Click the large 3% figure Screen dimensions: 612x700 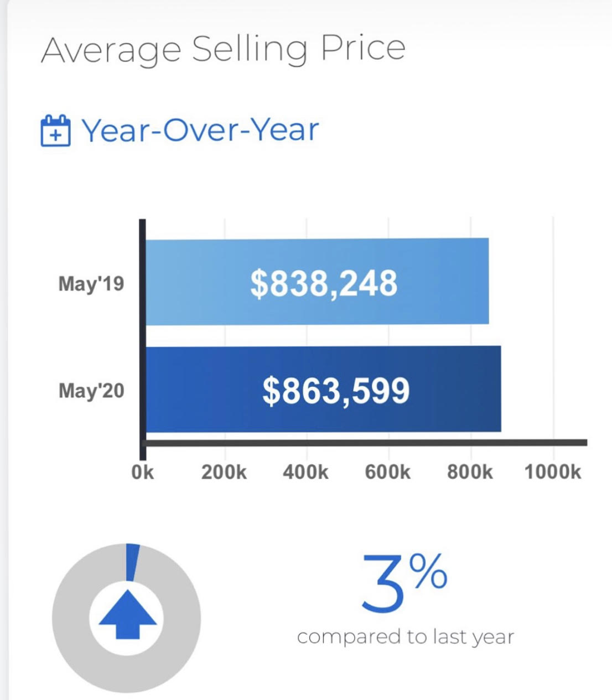(404, 584)
